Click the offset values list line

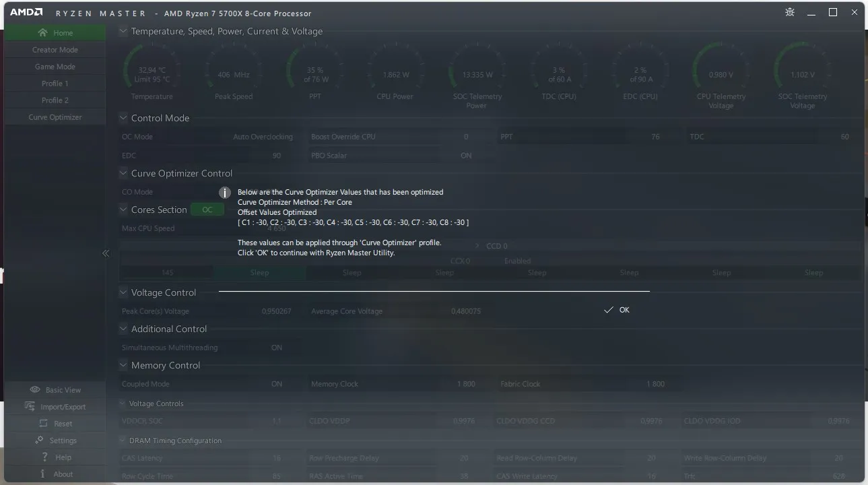[354, 222]
